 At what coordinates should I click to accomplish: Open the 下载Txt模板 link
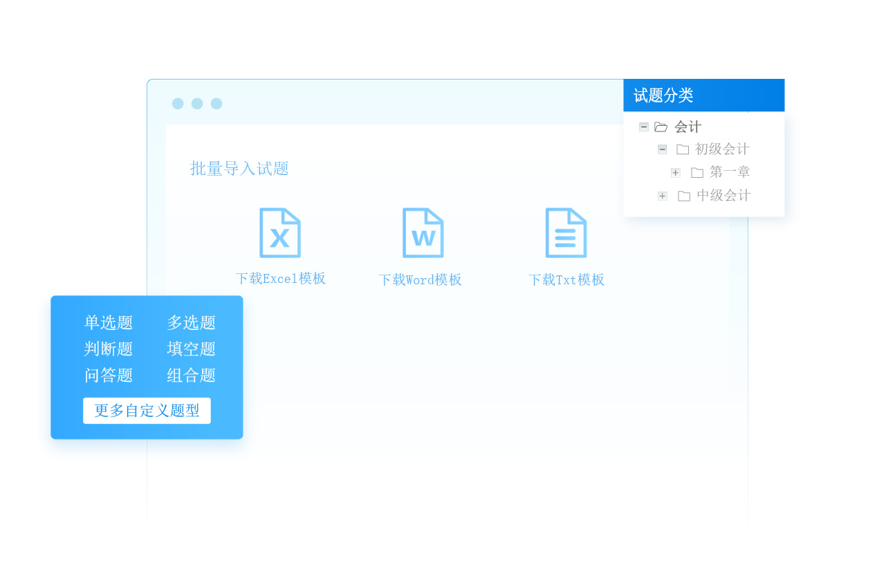tap(566, 280)
